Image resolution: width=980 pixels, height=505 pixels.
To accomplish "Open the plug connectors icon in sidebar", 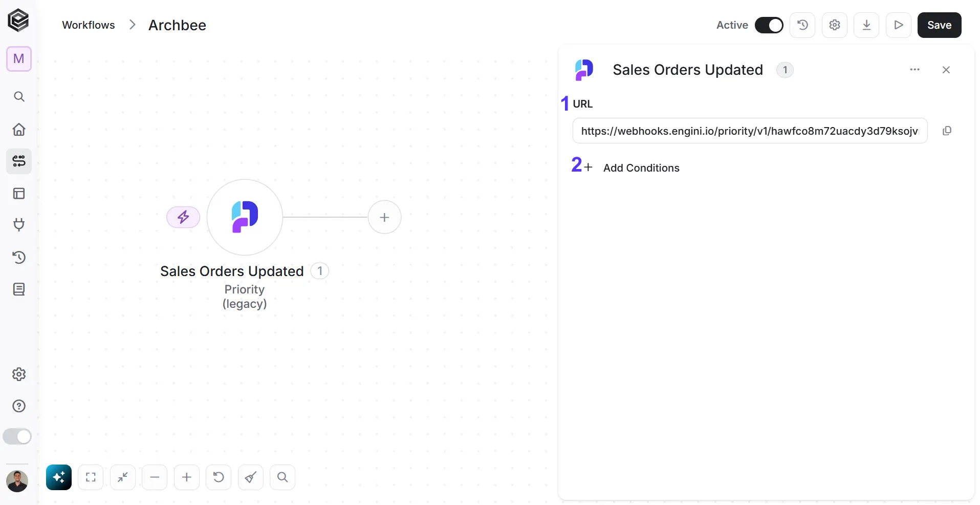I will coord(19,224).
